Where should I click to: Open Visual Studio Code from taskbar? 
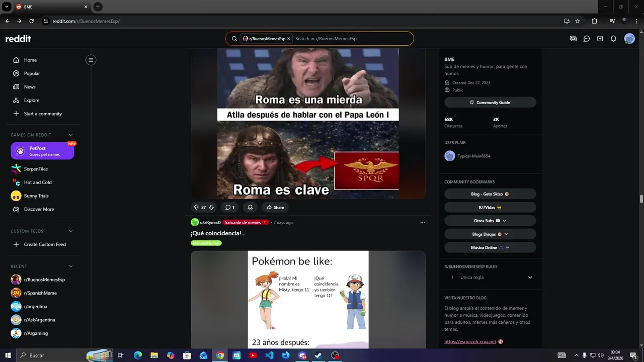point(269,355)
